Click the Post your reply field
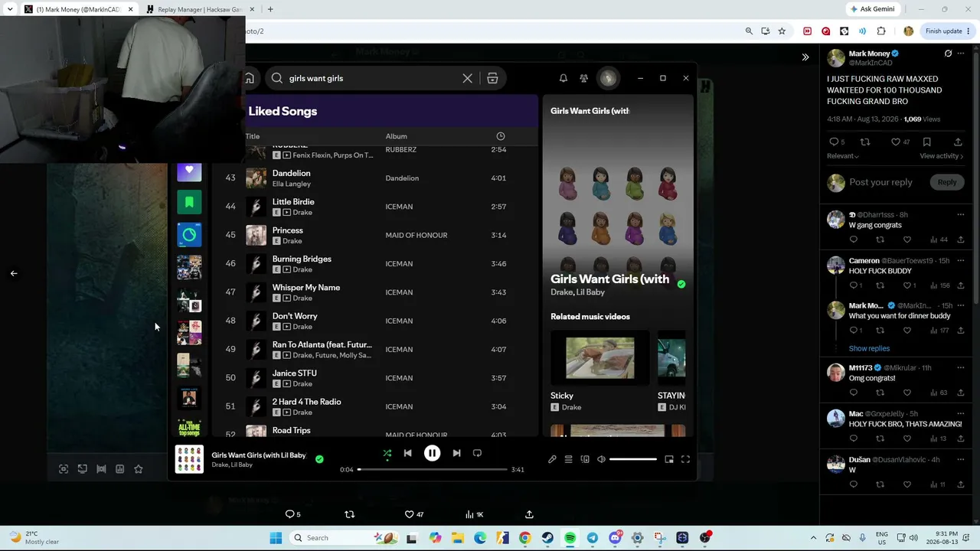980x551 pixels. pyautogui.click(x=880, y=182)
